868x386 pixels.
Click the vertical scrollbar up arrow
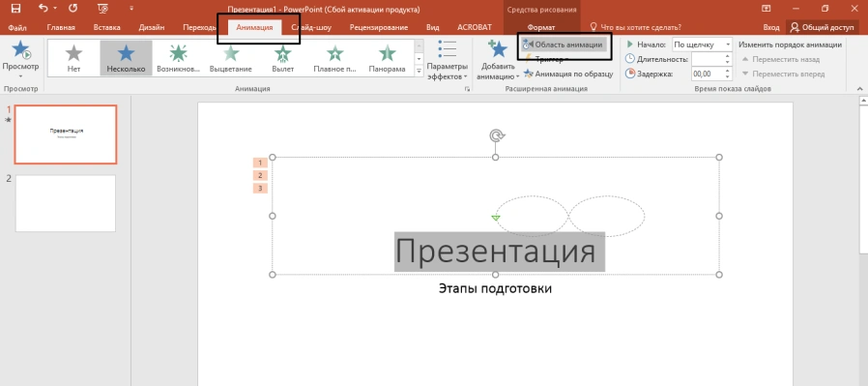pos(863,101)
